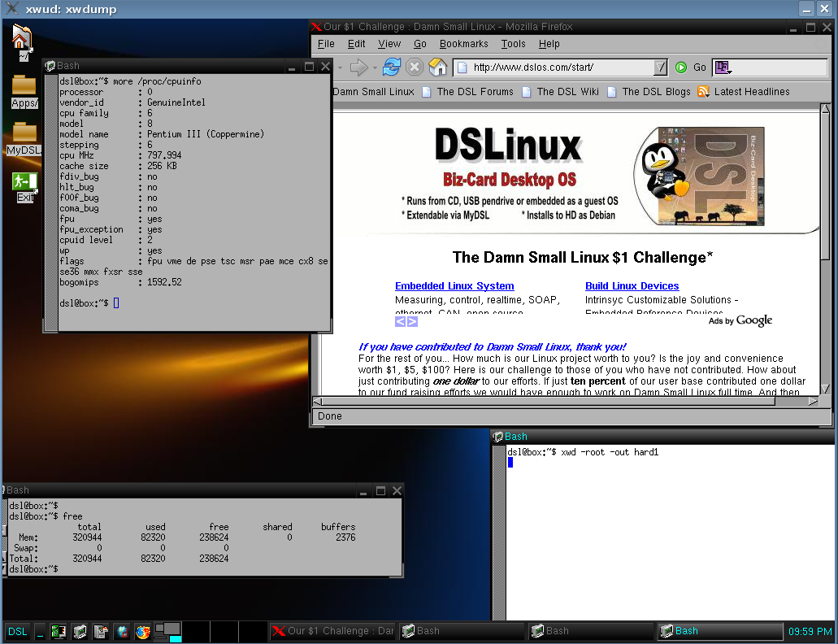Open the Bookmarks menu
Viewport: 838px width, 644px height.
point(464,44)
